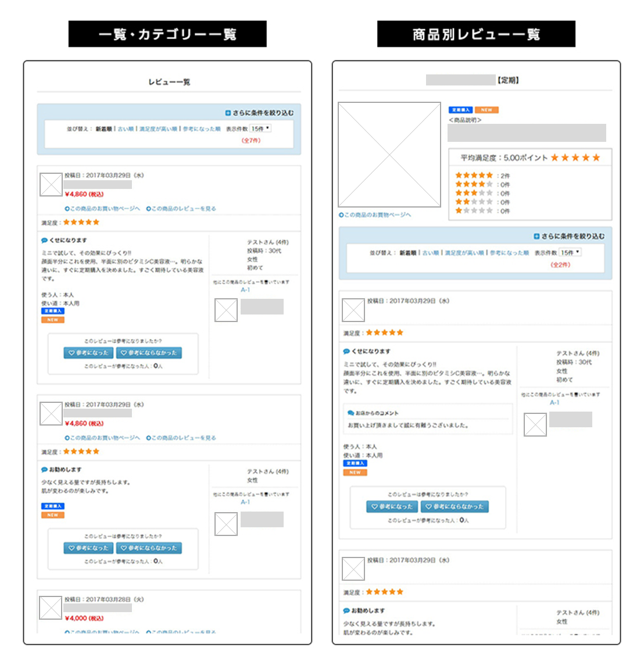Click the orange NEW badge next to large product image
Image resolution: width=644 pixels, height=654 pixels.
pos(486,110)
